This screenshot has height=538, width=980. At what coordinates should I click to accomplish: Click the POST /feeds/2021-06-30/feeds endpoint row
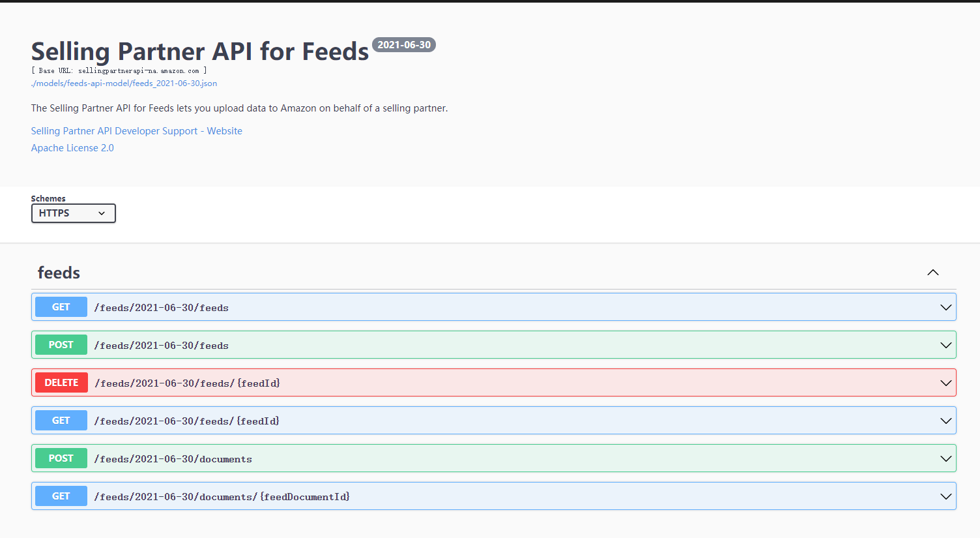(x=456, y=344)
